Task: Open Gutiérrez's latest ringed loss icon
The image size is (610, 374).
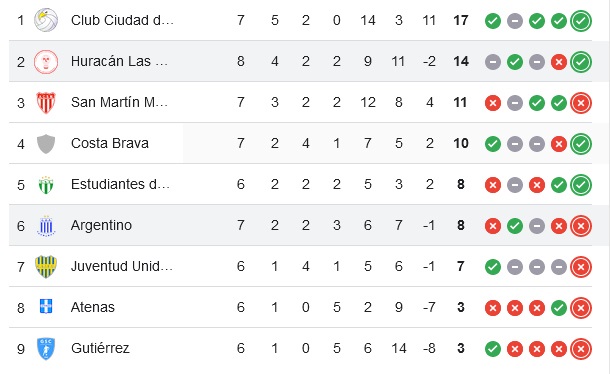Action: coord(581,349)
